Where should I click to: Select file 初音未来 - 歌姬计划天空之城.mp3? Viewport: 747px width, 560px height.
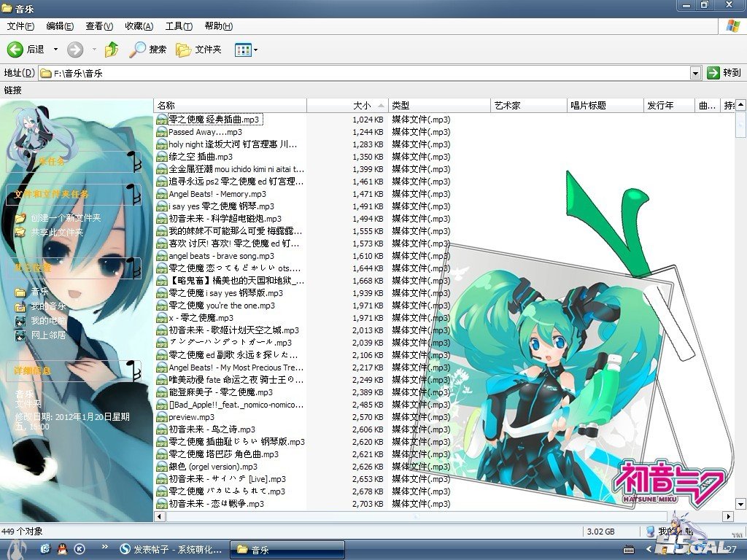pos(234,330)
